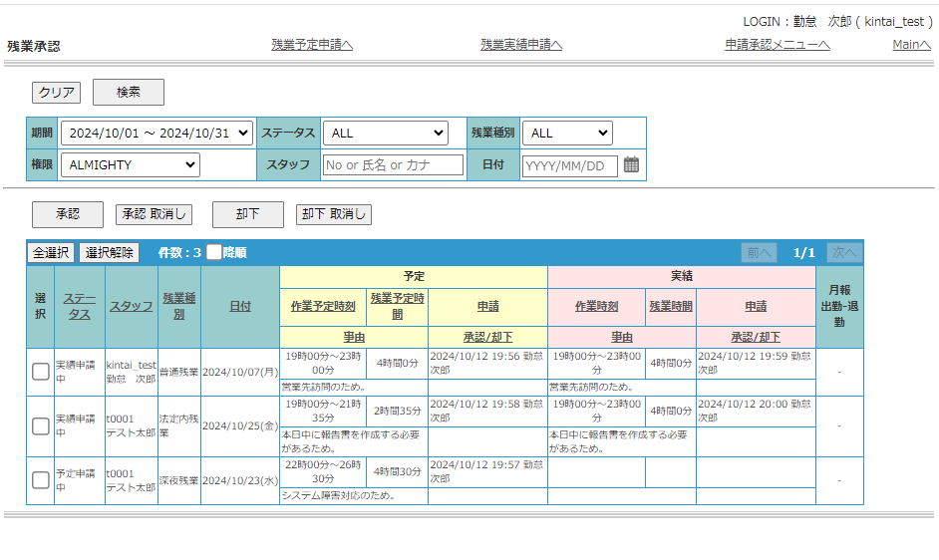Screen dimensions: 939x560
Task: Click the 却下 取消し button
Action: click(334, 214)
